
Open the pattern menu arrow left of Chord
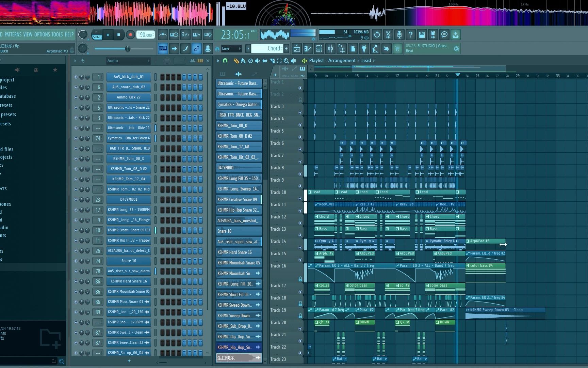pos(248,48)
